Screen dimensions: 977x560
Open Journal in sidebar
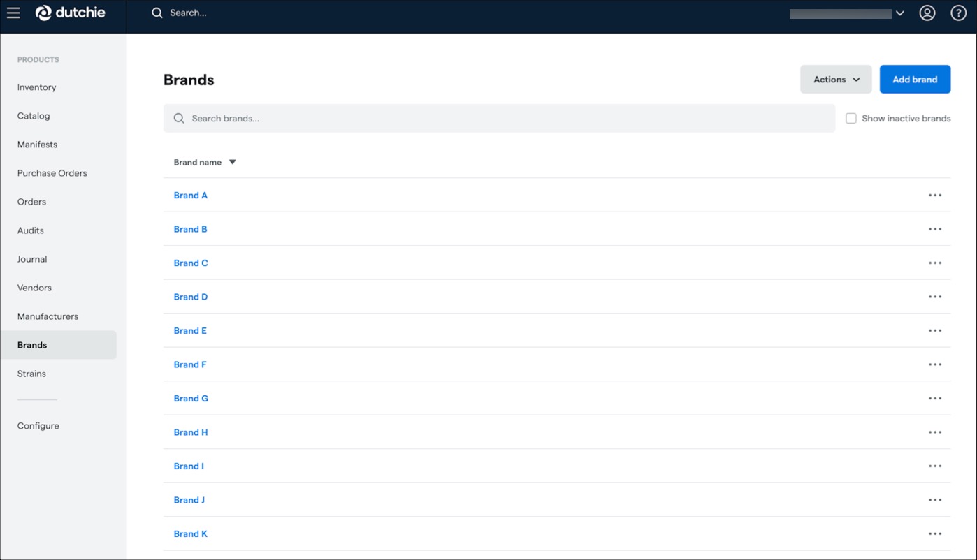point(32,259)
